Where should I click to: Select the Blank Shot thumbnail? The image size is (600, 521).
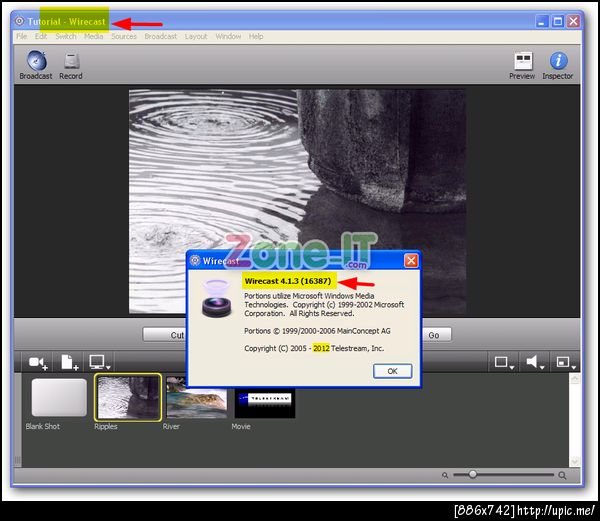coord(59,397)
